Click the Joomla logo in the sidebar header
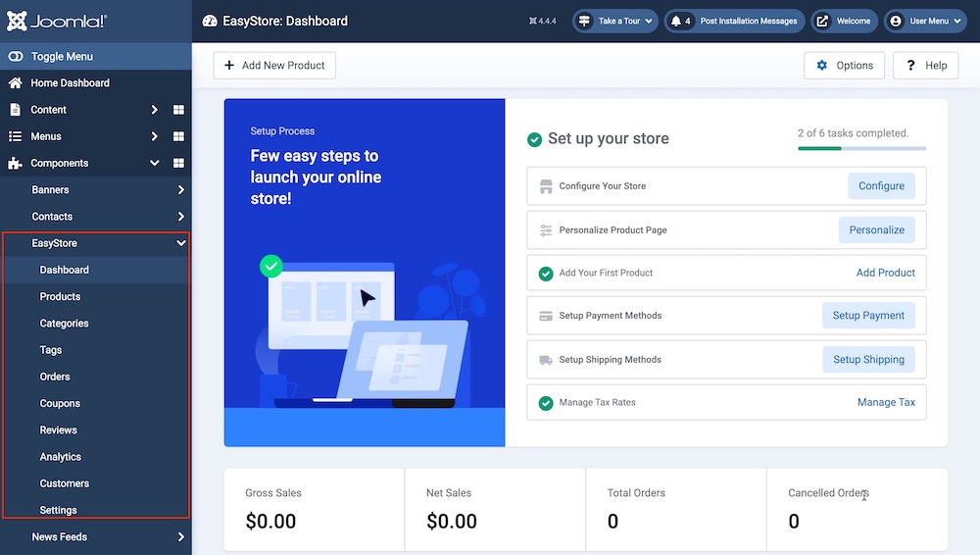The width and height of the screenshot is (980, 555). (57, 21)
